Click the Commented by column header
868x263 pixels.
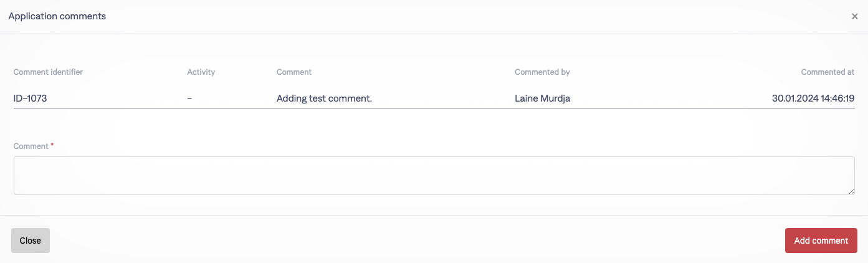[542, 72]
